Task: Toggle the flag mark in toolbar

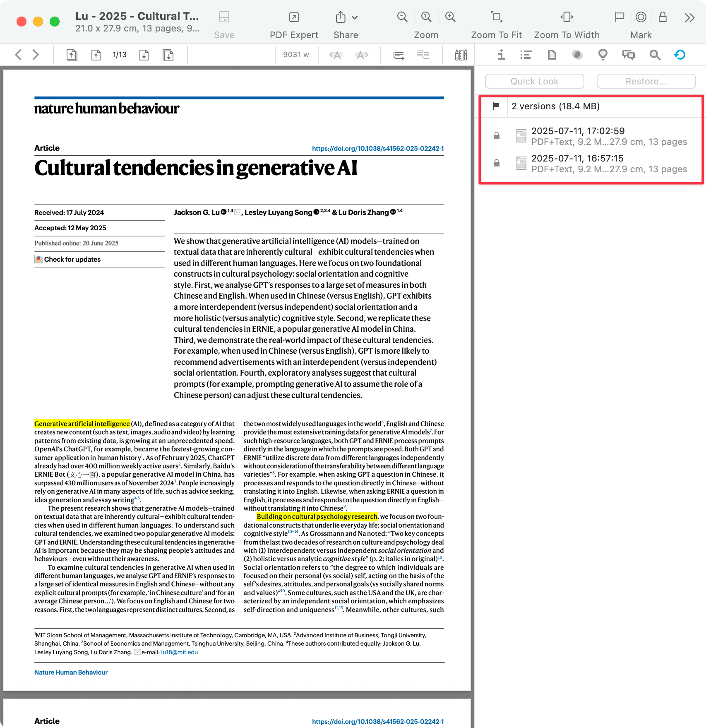Action: click(x=620, y=17)
